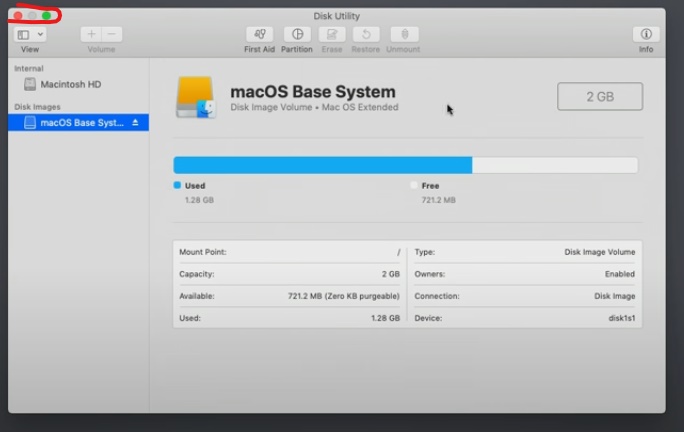Show volume Info panel

(646, 34)
